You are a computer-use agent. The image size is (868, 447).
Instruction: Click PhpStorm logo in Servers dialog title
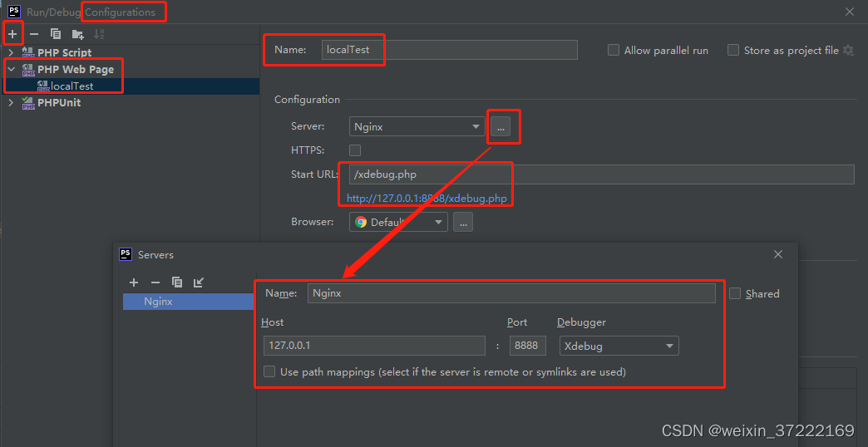tap(126, 254)
